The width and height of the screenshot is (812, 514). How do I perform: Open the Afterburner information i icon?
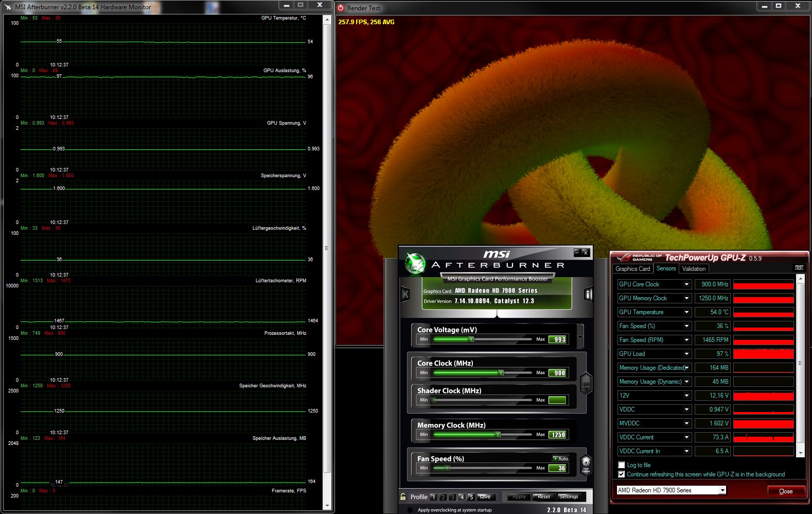[x=588, y=294]
